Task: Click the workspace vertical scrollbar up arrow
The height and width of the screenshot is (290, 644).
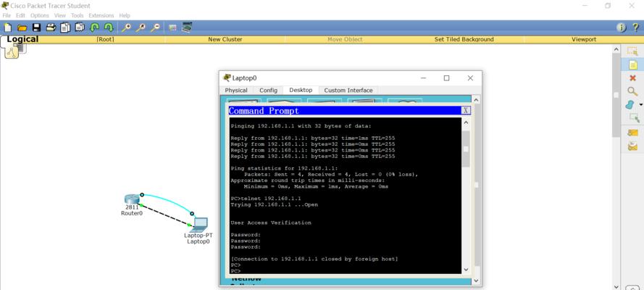Action: coord(616,49)
